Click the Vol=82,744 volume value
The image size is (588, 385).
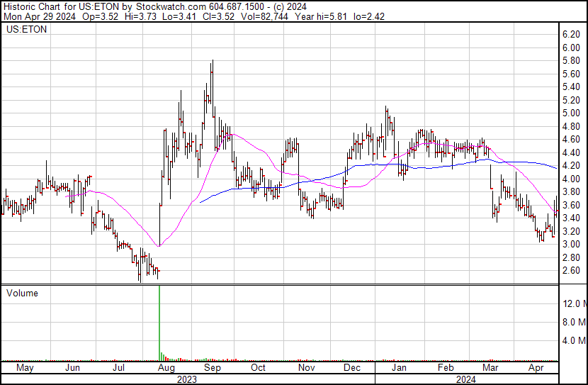[x=264, y=16]
